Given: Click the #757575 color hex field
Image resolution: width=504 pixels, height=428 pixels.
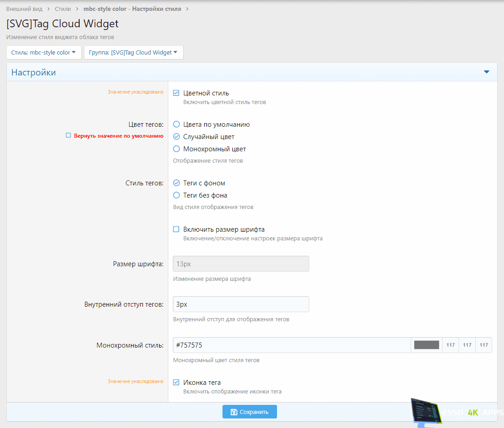Looking at the screenshot, I should 291,345.
